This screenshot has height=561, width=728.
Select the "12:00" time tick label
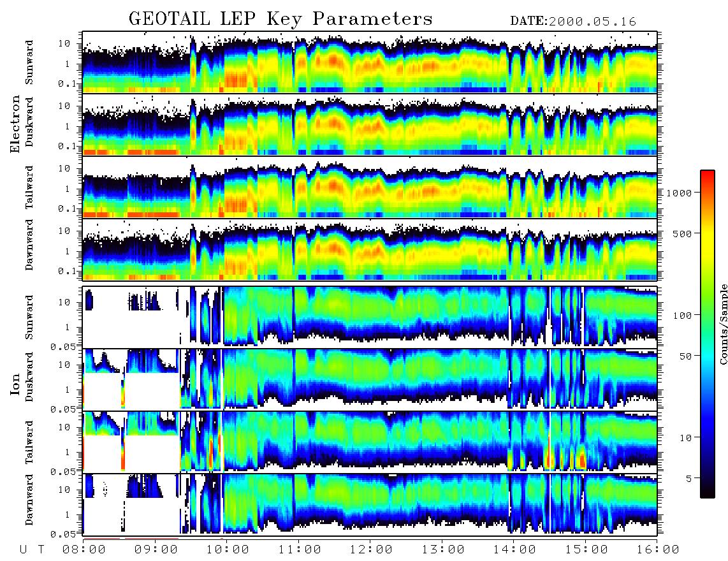(371, 550)
